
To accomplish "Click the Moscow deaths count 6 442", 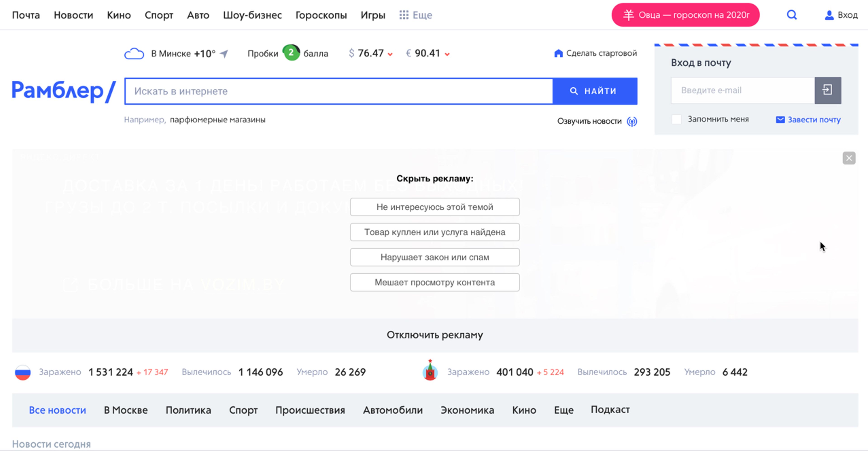I will pos(735,372).
